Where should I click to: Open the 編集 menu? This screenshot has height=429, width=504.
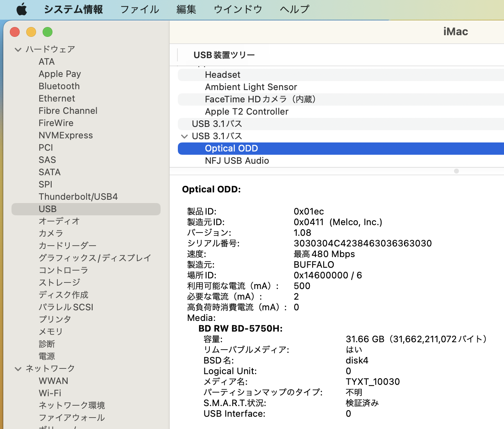point(186,9)
